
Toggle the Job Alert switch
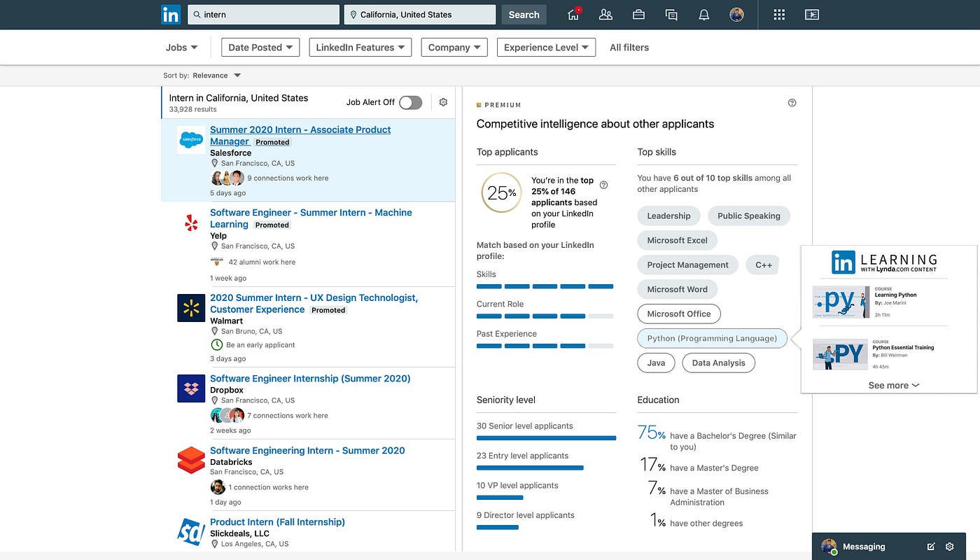coord(411,103)
